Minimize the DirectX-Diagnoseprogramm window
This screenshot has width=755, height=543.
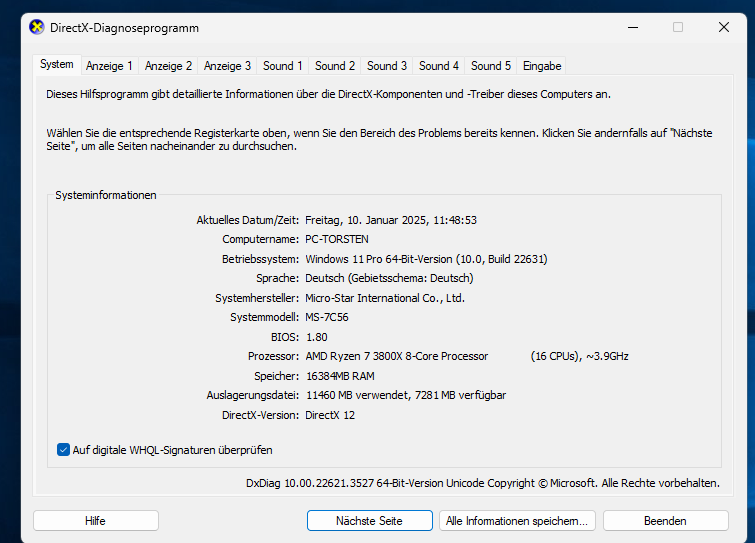click(633, 27)
